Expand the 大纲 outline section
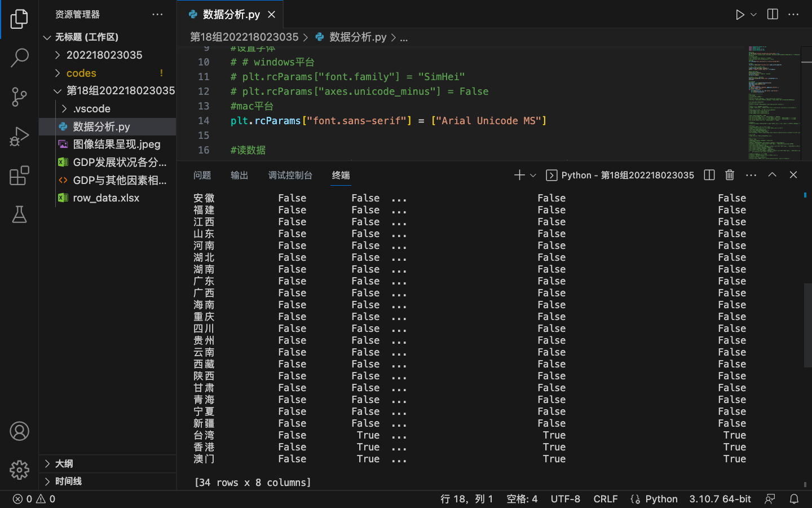Image resolution: width=812 pixels, height=508 pixels. 47,463
